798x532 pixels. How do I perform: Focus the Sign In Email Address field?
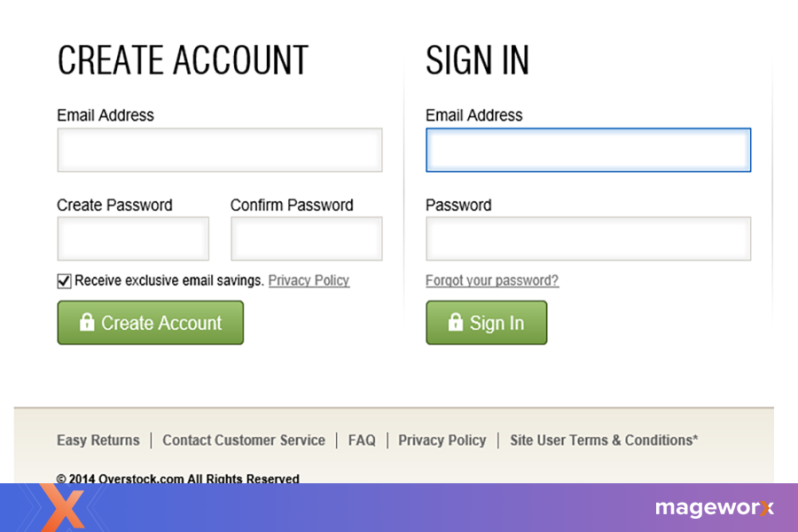pyautogui.click(x=588, y=151)
